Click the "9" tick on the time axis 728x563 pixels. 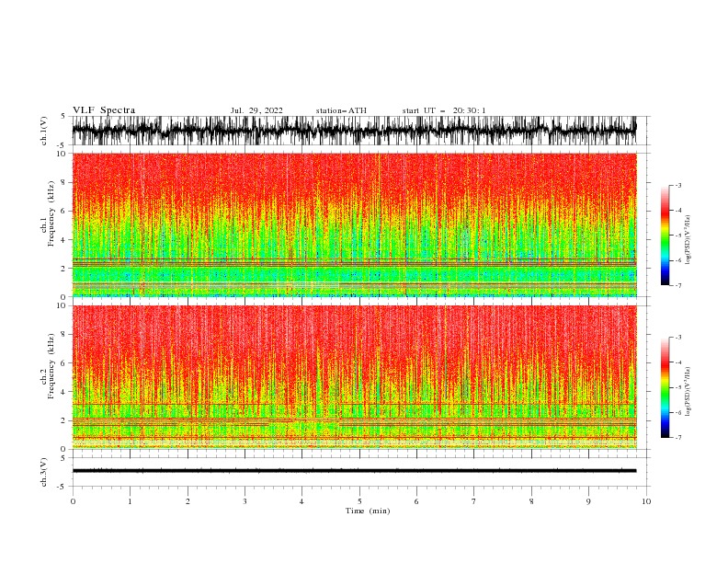pos(588,501)
